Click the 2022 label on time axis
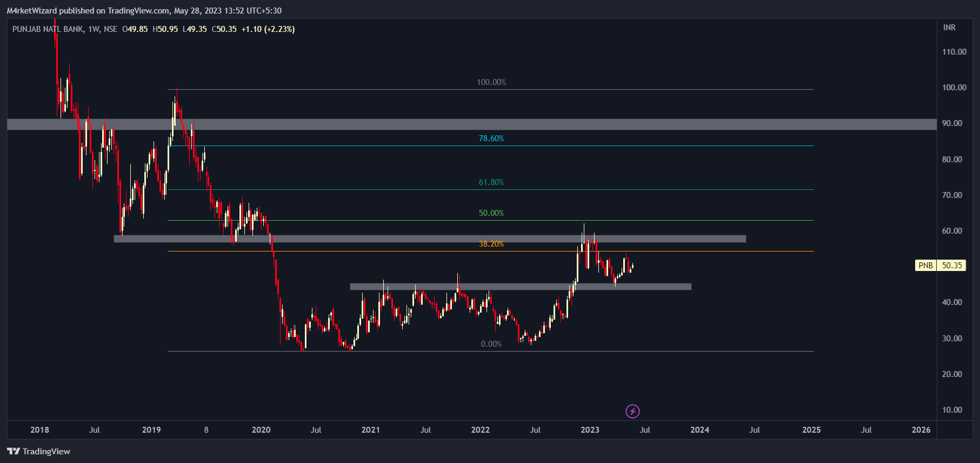The image size is (980, 463). [x=481, y=430]
